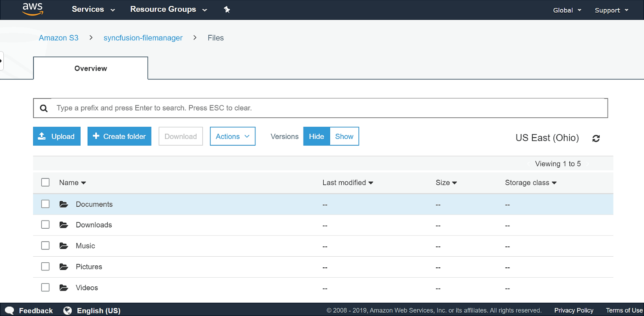The width and height of the screenshot is (644, 316).
Task: Click the Feedback speech bubble icon
Action: (x=9, y=310)
